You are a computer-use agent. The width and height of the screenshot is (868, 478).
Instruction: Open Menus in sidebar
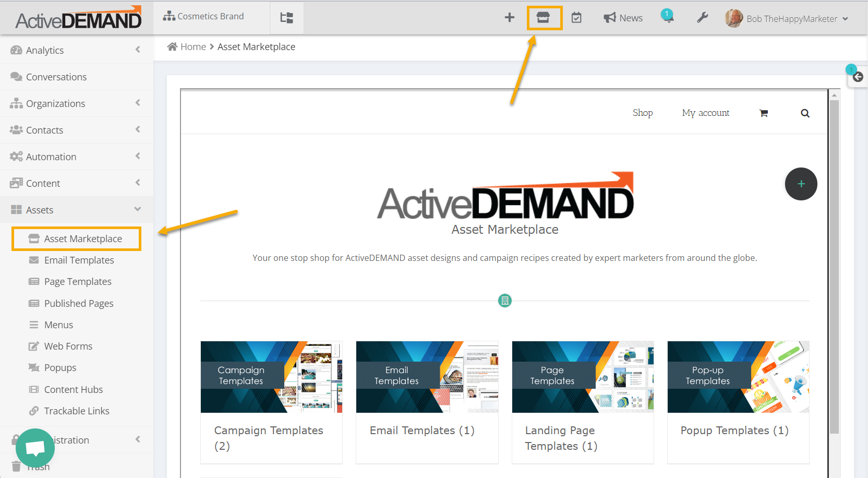click(x=58, y=325)
